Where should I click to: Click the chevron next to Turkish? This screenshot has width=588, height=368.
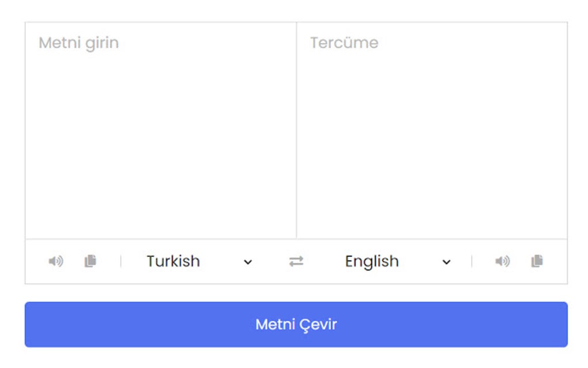point(247,262)
